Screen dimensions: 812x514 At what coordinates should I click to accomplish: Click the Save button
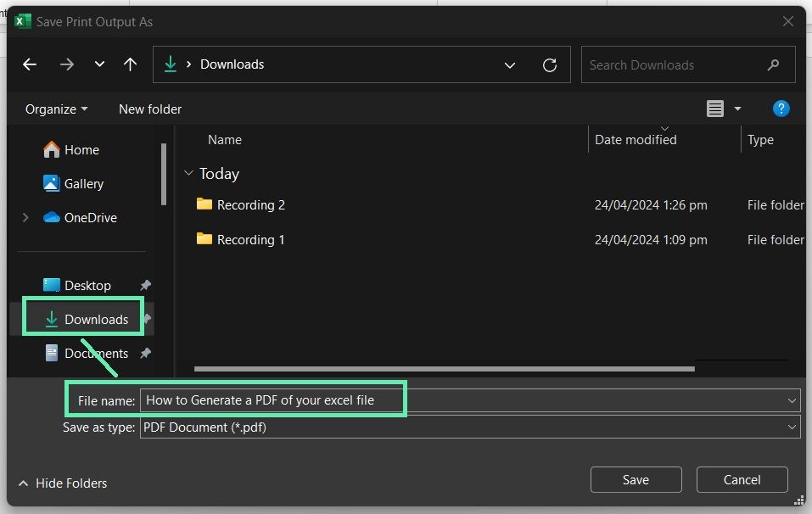pyautogui.click(x=636, y=480)
